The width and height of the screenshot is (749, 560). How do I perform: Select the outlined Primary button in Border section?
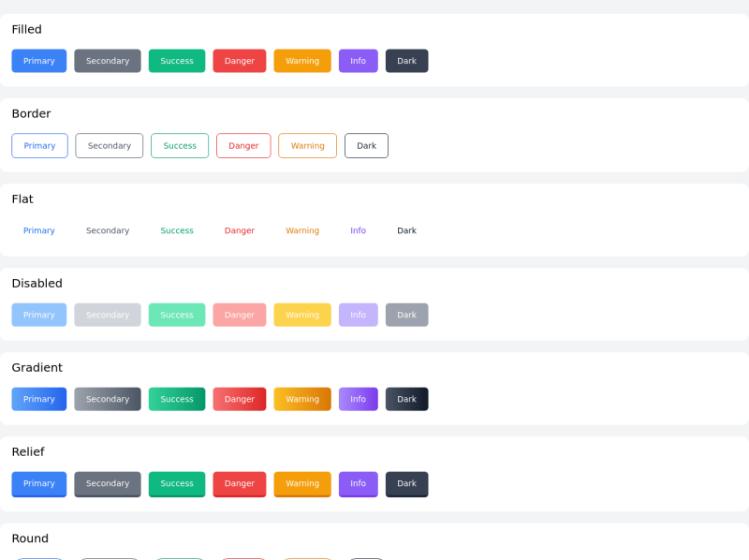[39, 145]
